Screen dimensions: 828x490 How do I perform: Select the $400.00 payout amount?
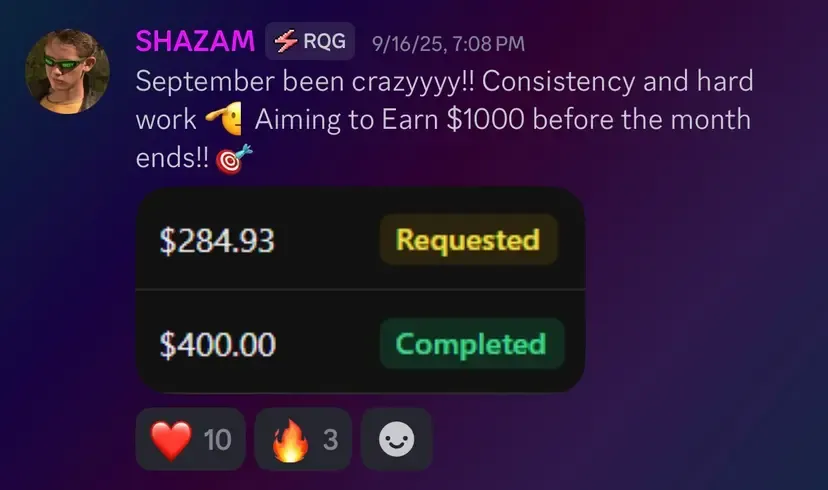click(x=218, y=345)
